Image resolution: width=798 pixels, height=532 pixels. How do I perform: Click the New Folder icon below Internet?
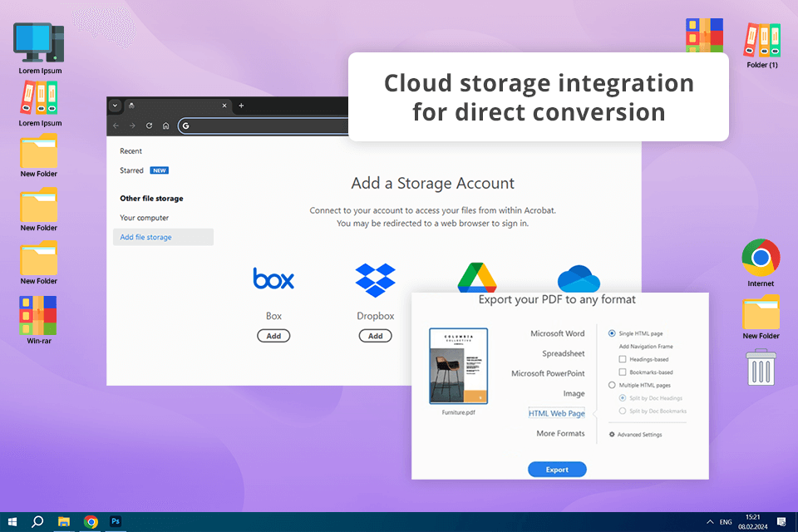[x=761, y=312]
